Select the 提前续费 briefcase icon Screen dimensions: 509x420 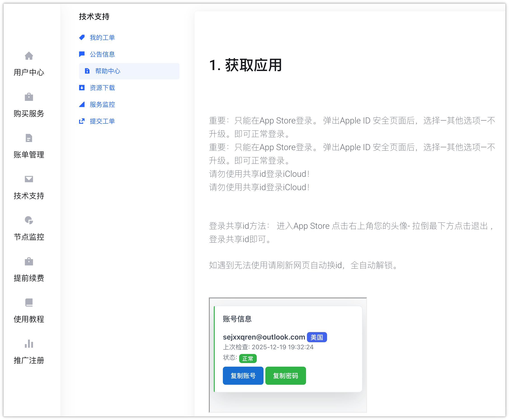pos(29,262)
